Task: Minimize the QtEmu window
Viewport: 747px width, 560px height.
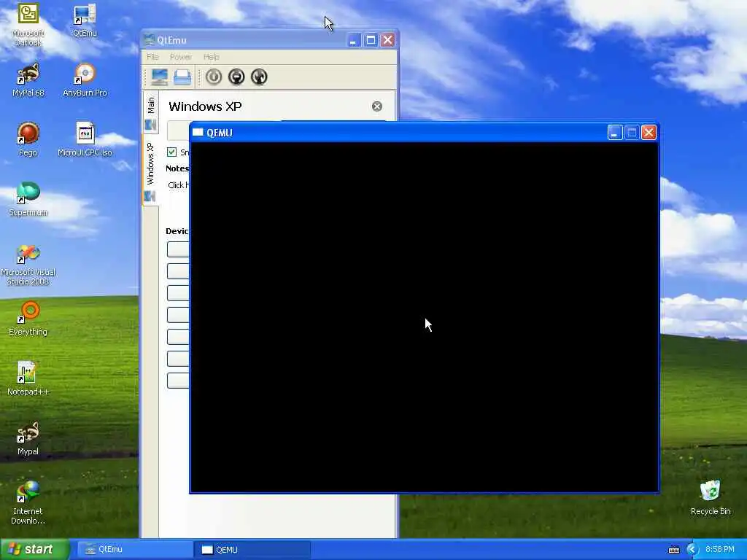Action: 354,40
